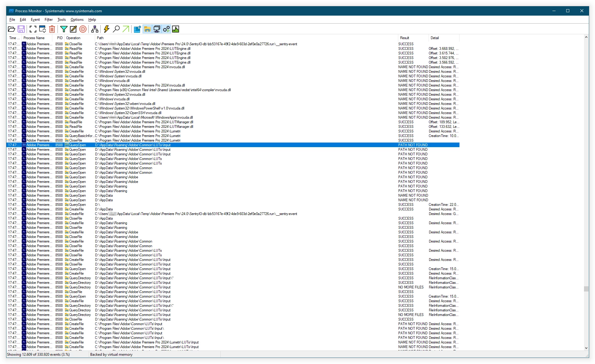Open the Options menu
Viewport: 595px width, 364px height.
77,20
